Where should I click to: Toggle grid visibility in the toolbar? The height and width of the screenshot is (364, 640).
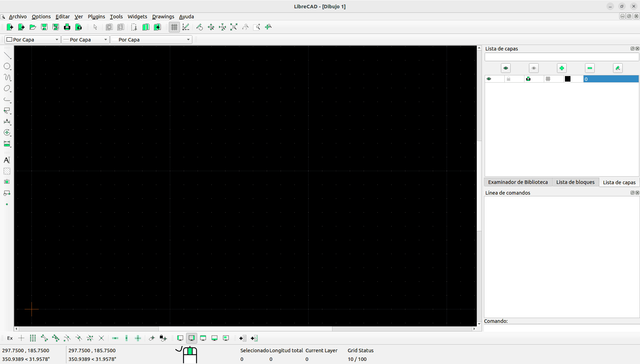click(x=174, y=27)
